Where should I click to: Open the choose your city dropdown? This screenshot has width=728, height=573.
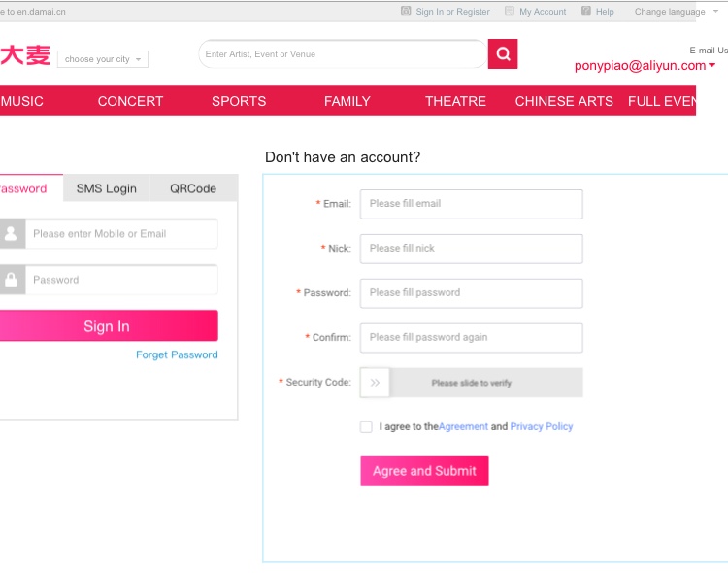[103, 59]
